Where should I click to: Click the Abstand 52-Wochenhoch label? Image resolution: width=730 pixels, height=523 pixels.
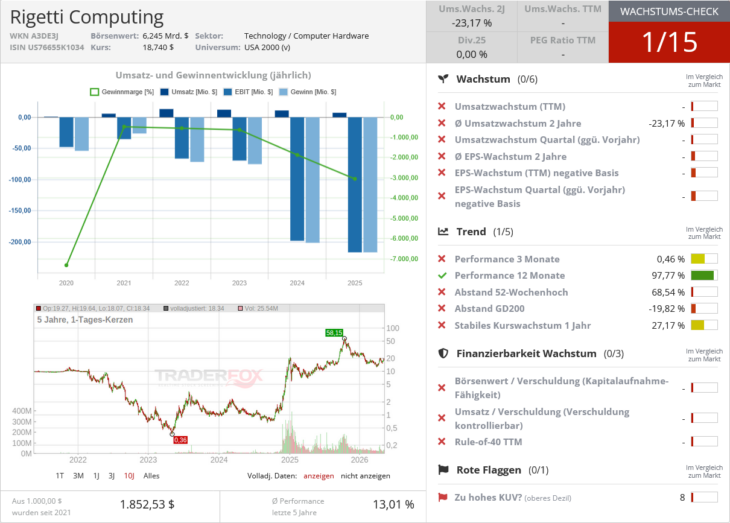511,292
